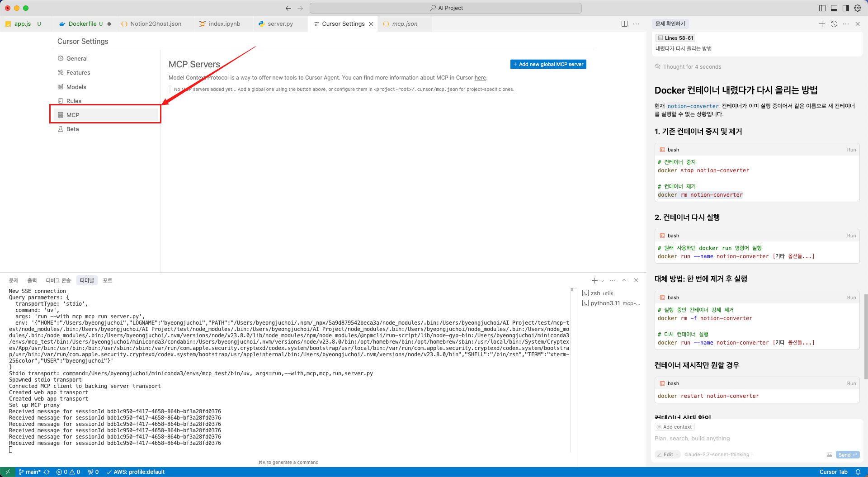Screen dimensions: 868x477
Task: Open chat history clock icon
Action: pyautogui.click(x=834, y=24)
